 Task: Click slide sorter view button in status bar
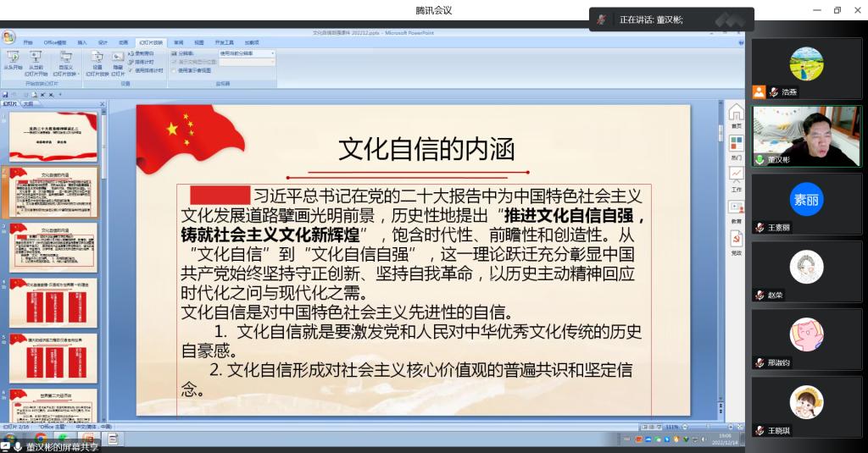click(x=651, y=427)
